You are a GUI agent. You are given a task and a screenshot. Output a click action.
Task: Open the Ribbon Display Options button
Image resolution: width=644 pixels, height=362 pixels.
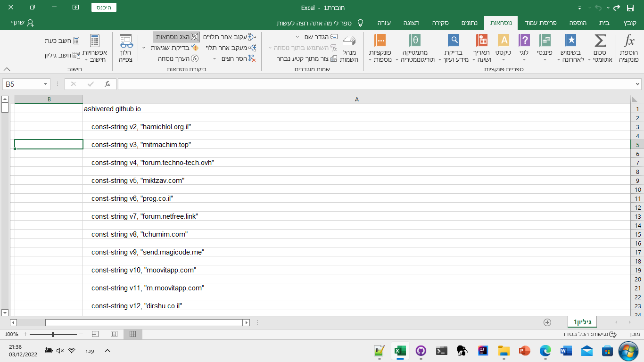[x=75, y=8]
